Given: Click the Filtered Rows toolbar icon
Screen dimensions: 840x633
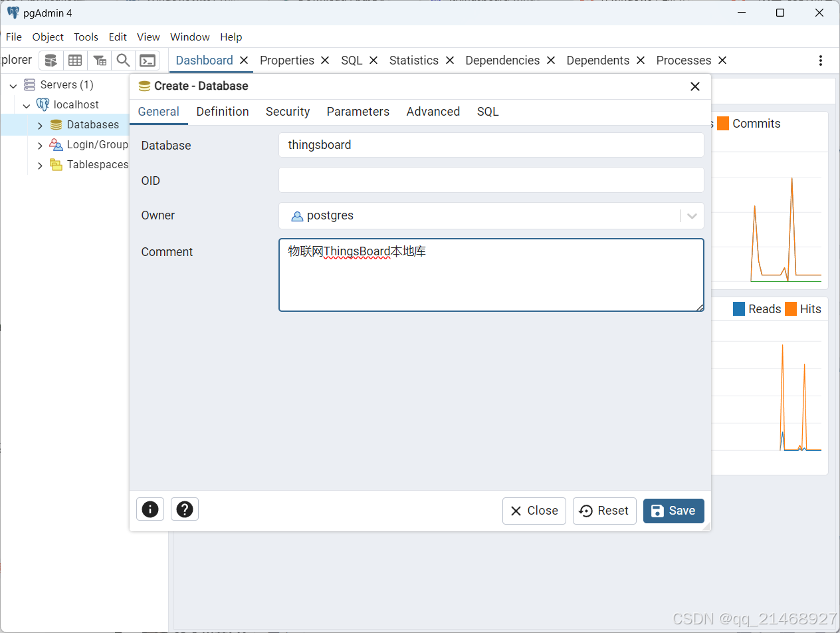Looking at the screenshot, I should pos(100,61).
